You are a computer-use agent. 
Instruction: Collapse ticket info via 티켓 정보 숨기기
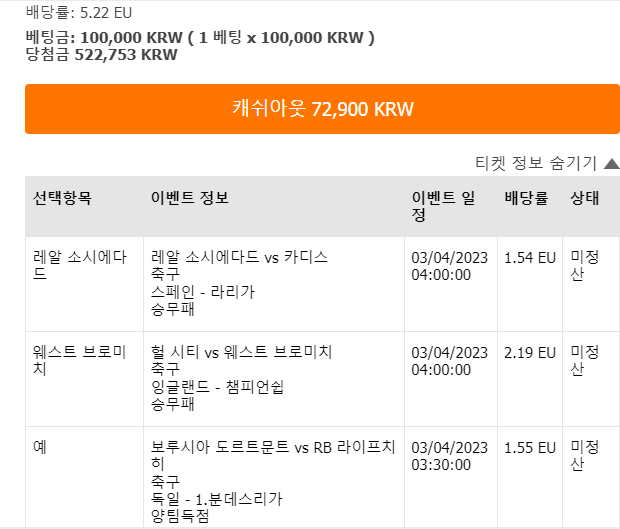[536, 163]
